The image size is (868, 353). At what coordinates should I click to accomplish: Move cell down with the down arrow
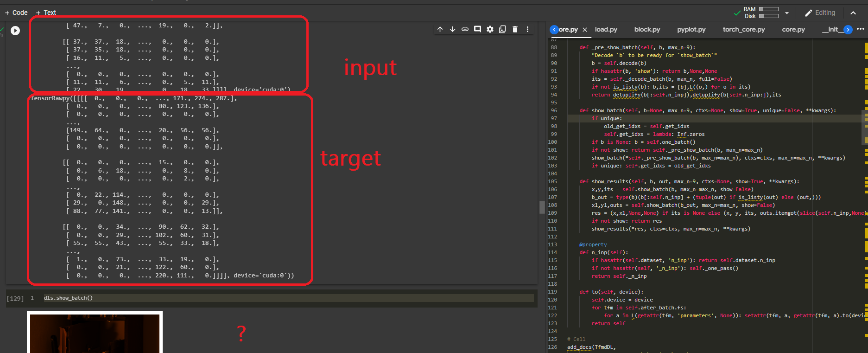452,29
